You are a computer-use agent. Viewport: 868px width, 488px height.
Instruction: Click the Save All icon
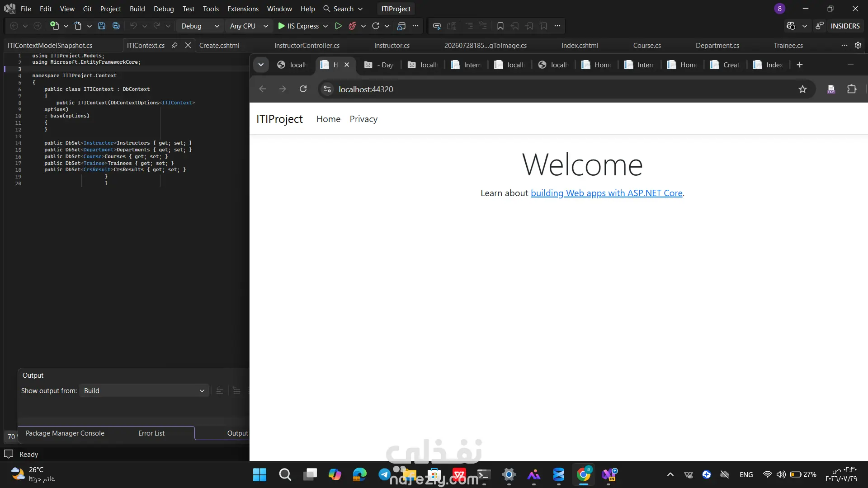116,26
